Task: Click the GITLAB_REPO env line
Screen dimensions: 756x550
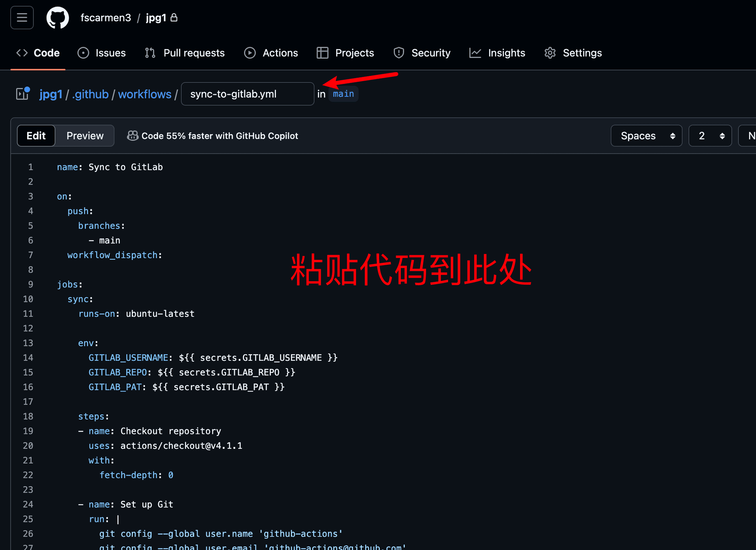Action: 192,372
